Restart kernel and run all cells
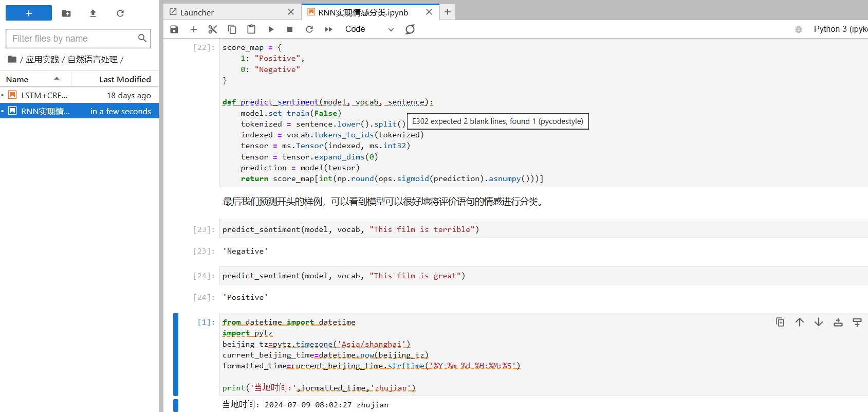Screen dimensions: 868x412 328,29
